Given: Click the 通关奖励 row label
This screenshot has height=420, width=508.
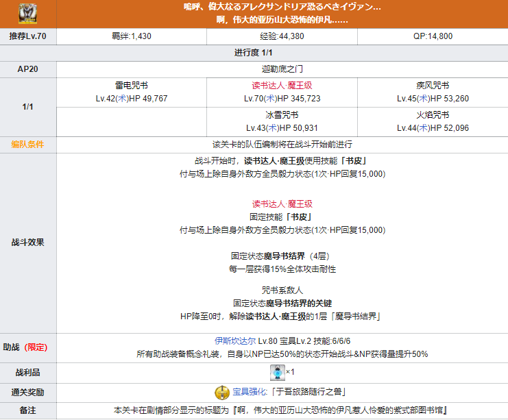Looking at the screenshot, I should (28, 393).
